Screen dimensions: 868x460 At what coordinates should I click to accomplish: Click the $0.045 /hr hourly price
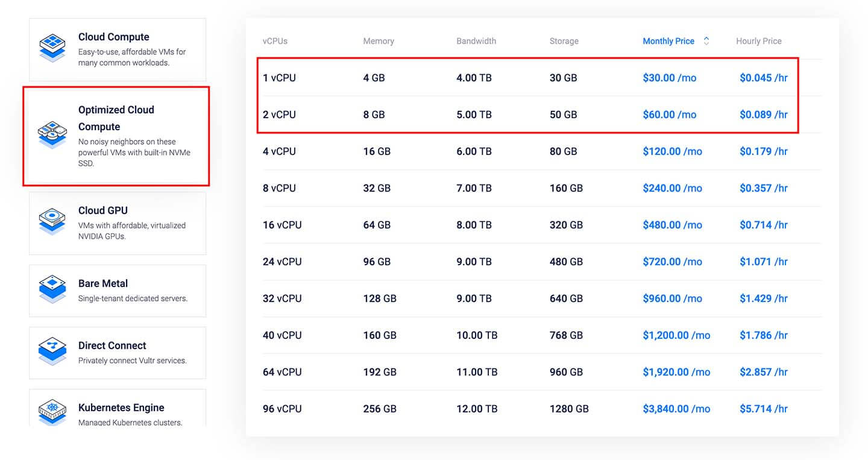[764, 78]
